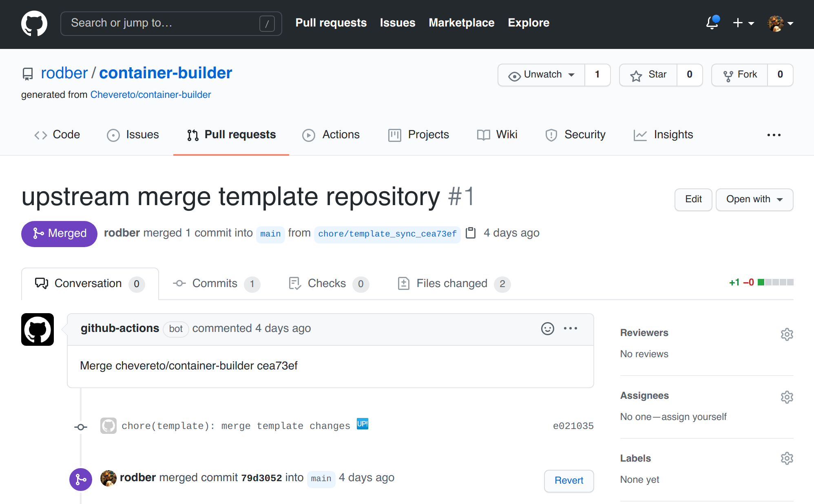Open the notifications bell

coord(712,23)
